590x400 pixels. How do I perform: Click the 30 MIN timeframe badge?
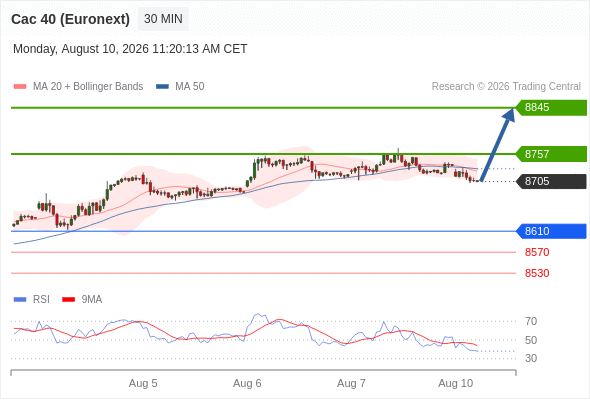pyautogui.click(x=163, y=19)
